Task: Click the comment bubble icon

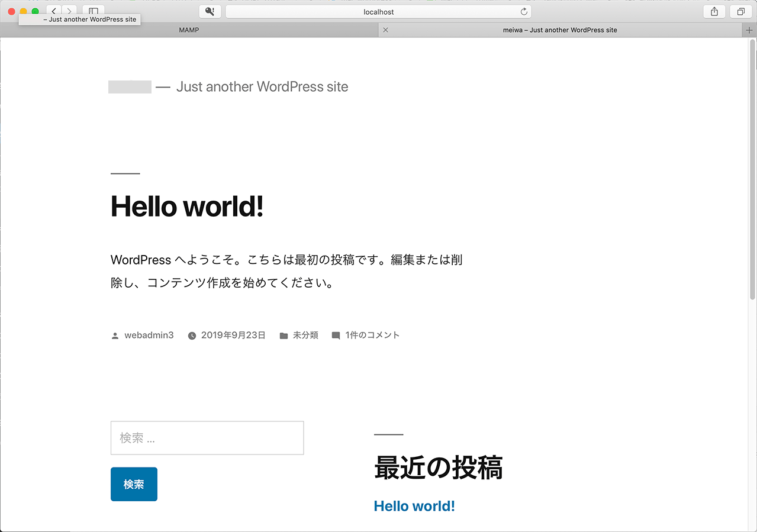Action: tap(336, 336)
